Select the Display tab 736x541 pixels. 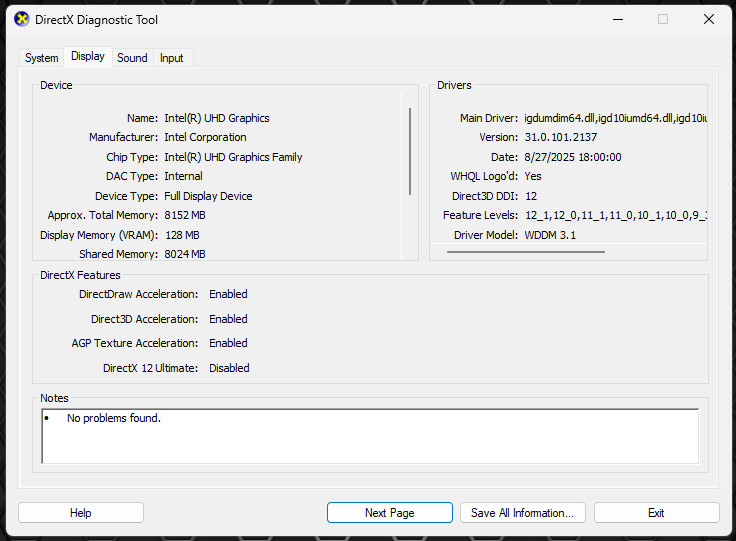pos(88,56)
